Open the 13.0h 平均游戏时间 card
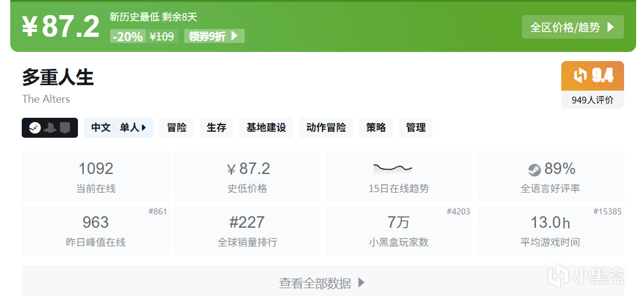The height and width of the screenshot is (296, 644). (550, 230)
